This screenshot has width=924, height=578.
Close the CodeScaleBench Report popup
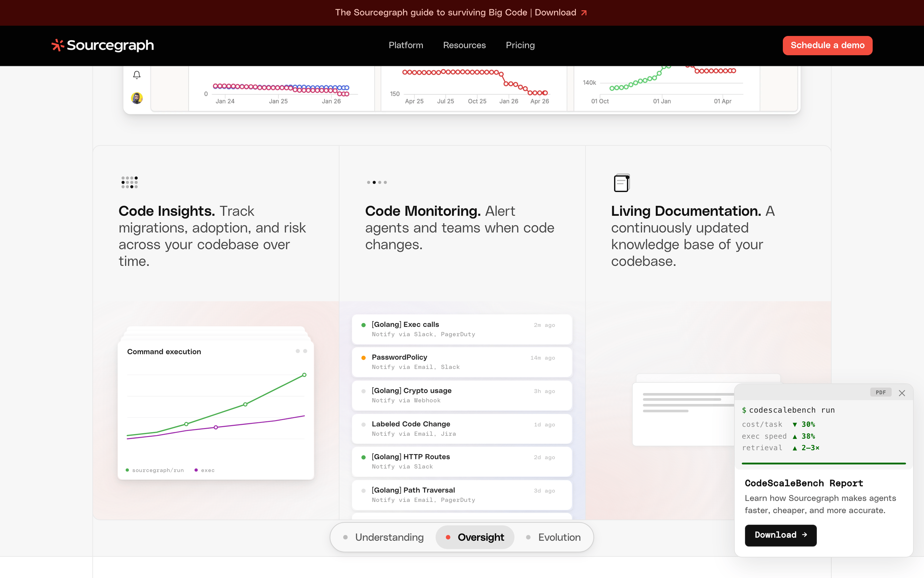(902, 393)
